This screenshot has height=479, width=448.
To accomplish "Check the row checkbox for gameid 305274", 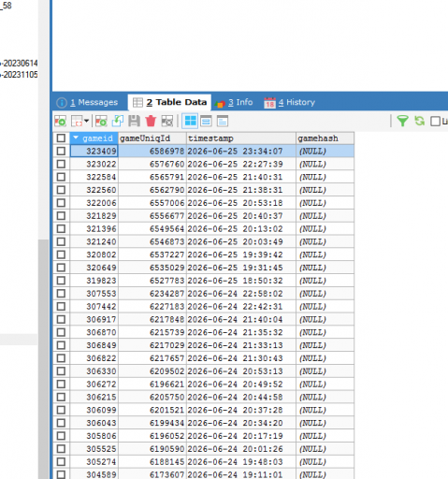I will (x=61, y=462).
